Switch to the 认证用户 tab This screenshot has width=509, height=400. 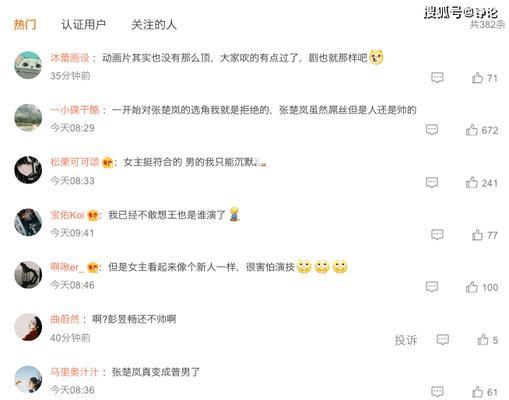coord(83,24)
